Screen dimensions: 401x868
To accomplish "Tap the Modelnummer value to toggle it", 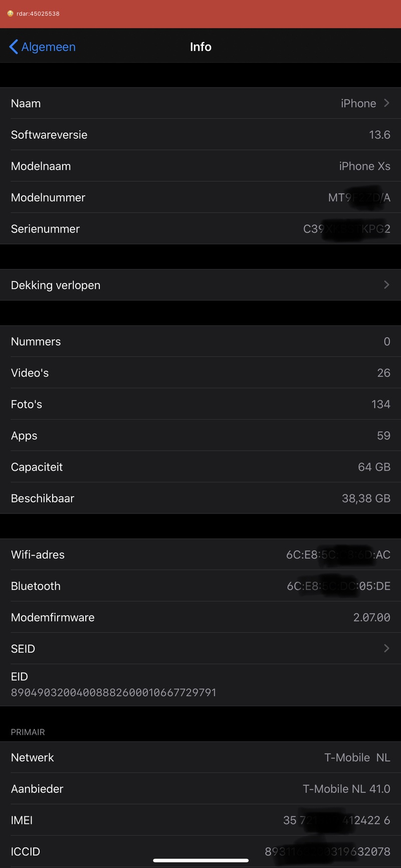I will (x=359, y=198).
